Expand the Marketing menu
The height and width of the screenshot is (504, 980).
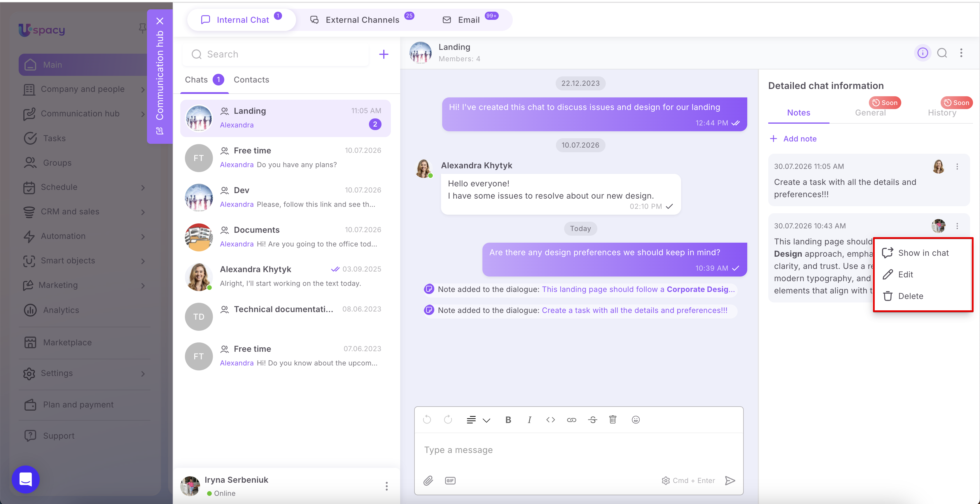tap(143, 285)
